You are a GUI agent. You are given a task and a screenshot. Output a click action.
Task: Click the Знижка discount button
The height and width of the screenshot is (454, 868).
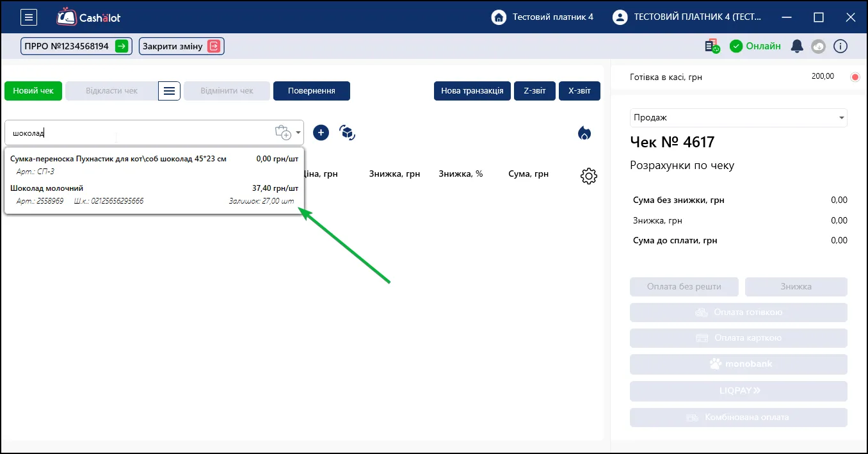[796, 286]
